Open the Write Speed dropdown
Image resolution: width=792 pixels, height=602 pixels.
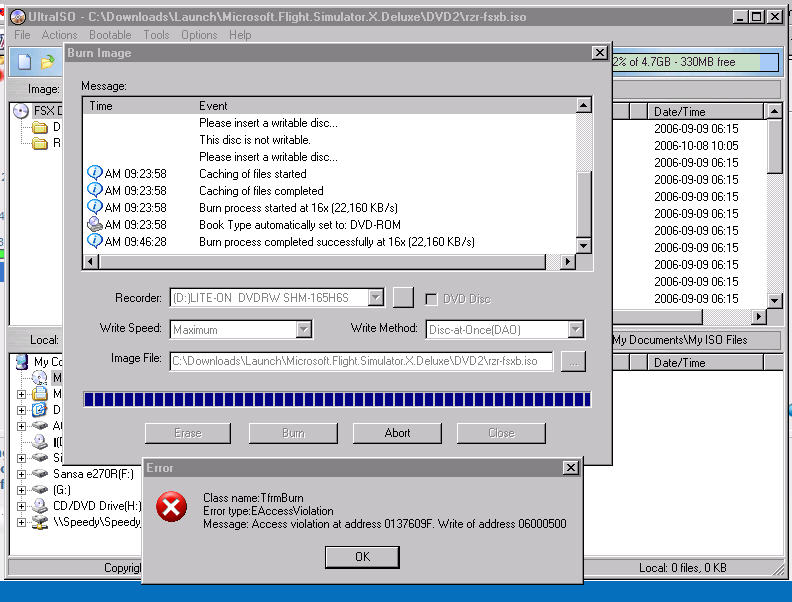tap(304, 329)
